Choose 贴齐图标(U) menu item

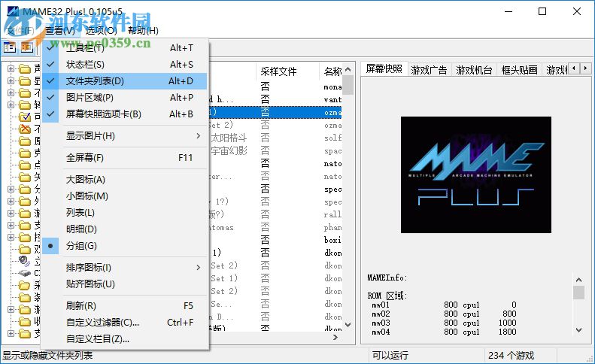(124, 284)
